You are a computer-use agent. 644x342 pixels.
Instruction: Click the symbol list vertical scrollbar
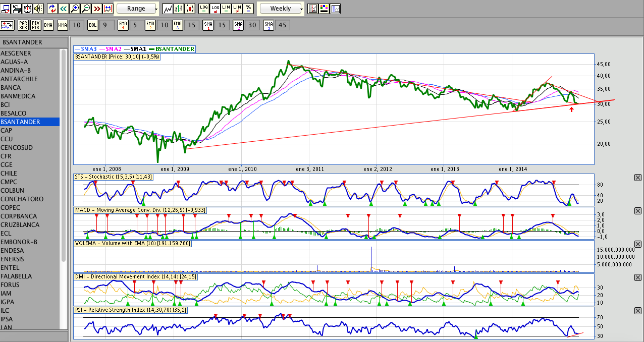pyautogui.click(x=64, y=151)
